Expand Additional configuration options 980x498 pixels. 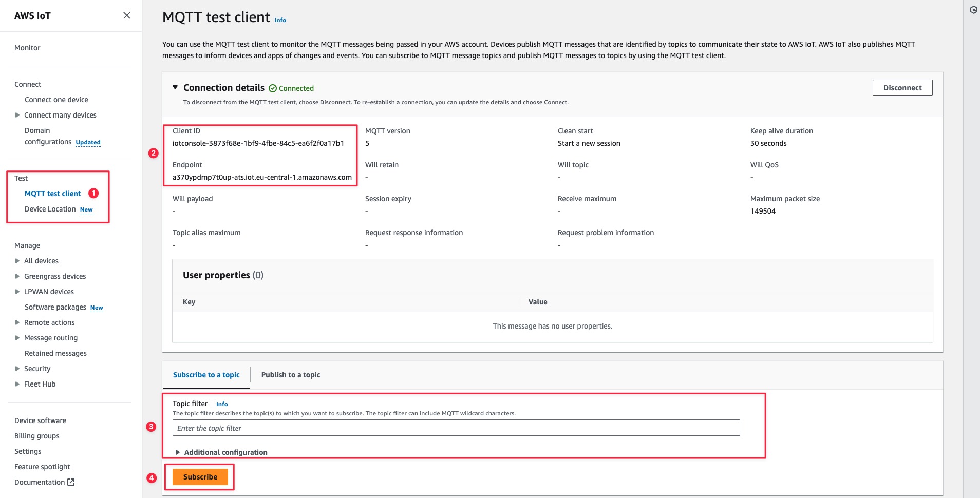pyautogui.click(x=178, y=452)
